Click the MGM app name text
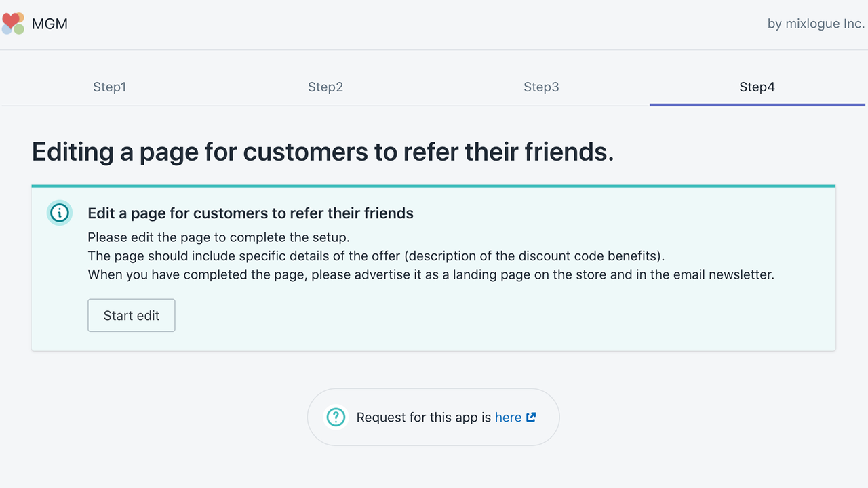This screenshot has width=868, height=488. (50, 24)
